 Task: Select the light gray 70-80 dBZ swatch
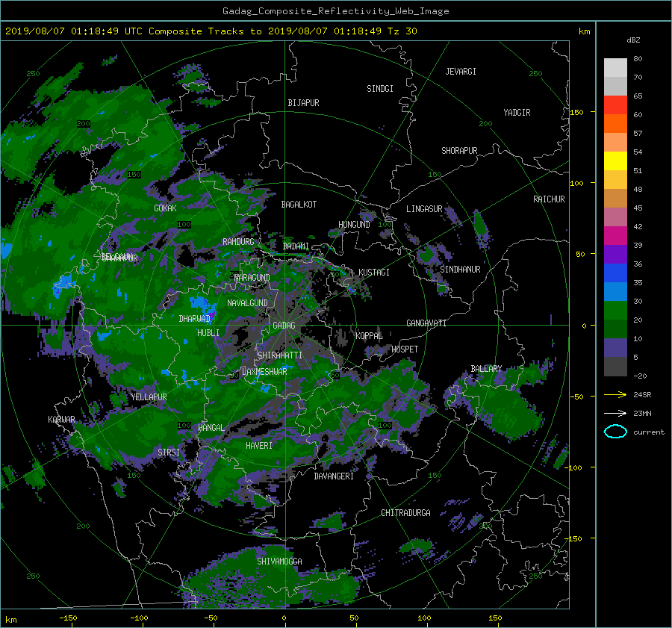coord(615,68)
